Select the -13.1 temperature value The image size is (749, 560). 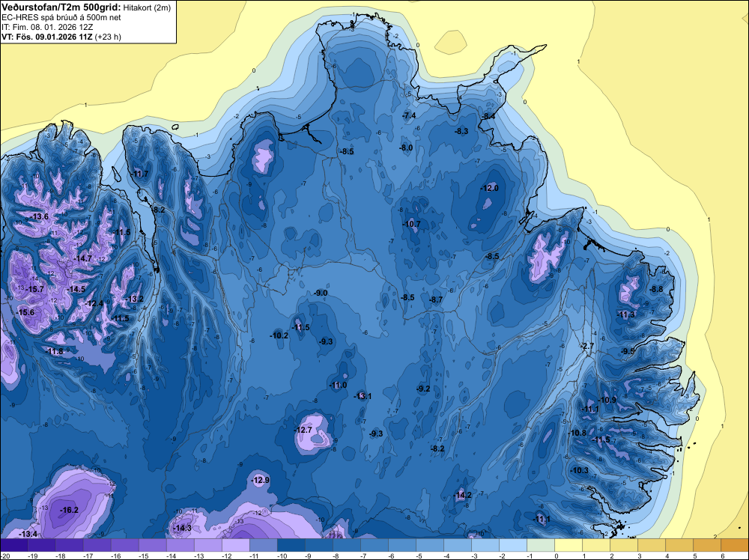pos(363,396)
